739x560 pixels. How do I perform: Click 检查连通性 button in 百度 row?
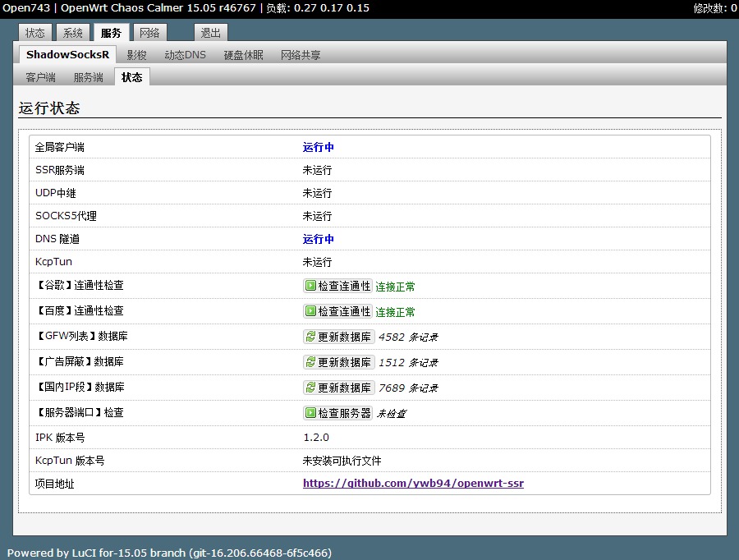coord(338,311)
